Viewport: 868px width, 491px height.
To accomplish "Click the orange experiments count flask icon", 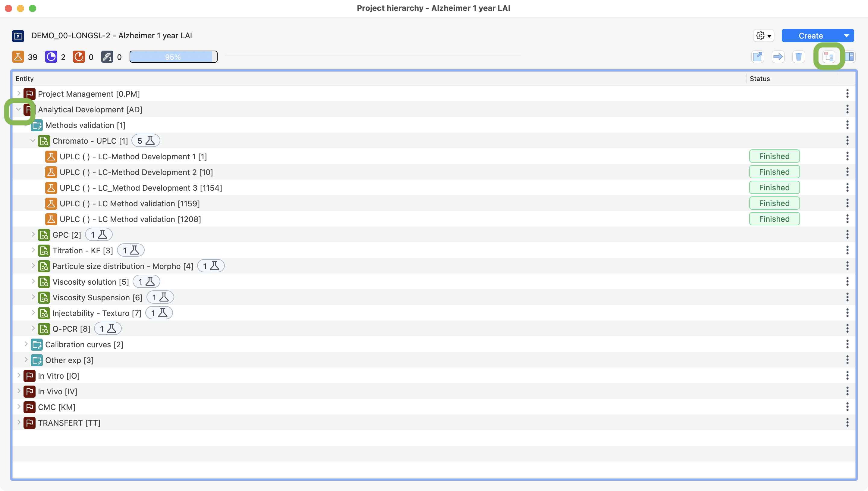I will [x=18, y=57].
